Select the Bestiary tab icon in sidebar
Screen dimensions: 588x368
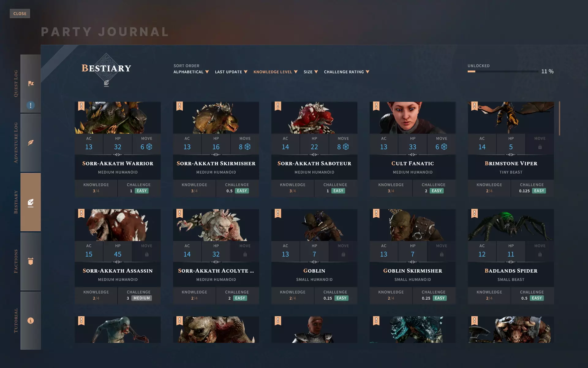tap(31, 203)
